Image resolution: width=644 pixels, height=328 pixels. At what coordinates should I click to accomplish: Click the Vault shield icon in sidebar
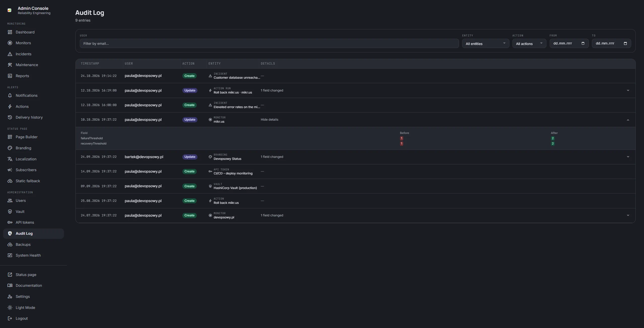tap(10, 212)
